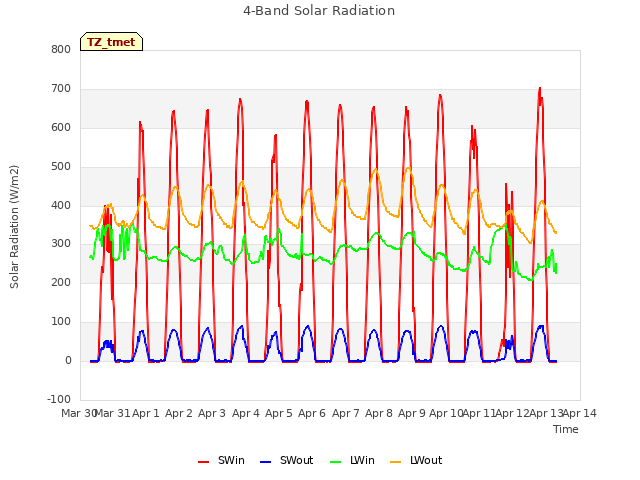Click the 800 y-axis tick label
Image resolution: width=640 pixels, height=480 pixels.
pos(61,49)
